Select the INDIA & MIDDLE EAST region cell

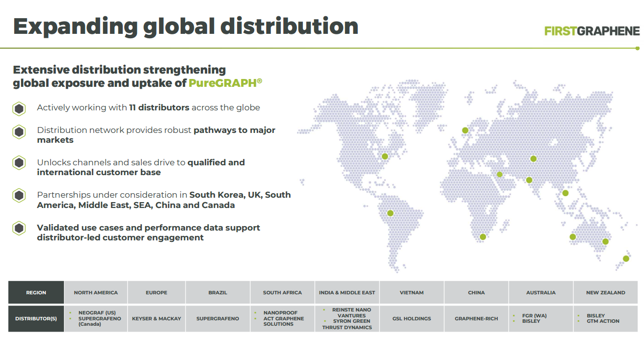click(347, 292)
